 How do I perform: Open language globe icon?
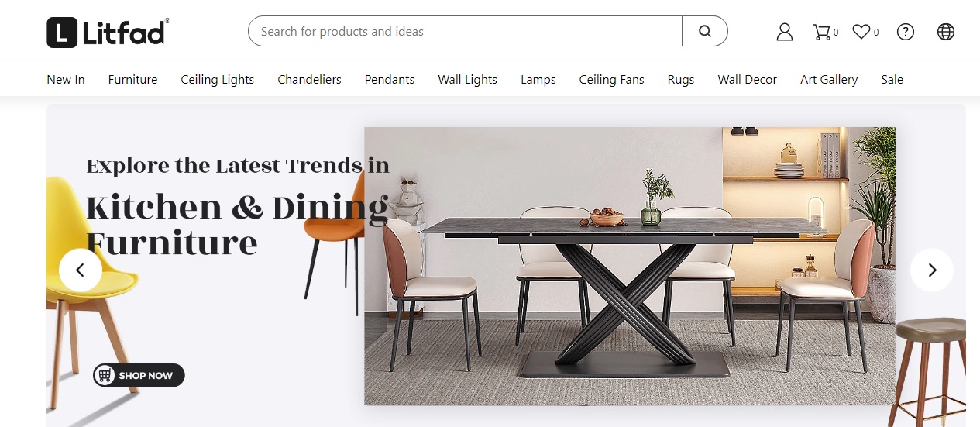(946, 32)
